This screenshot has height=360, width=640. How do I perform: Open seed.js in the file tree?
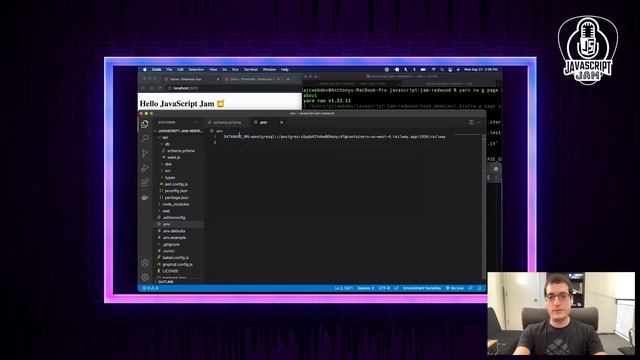173,158
